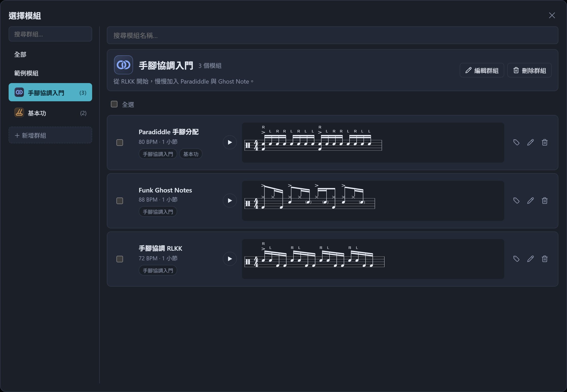Edit the Paradiddle 手腳分配 module
The image size is (567, 392).
point(531,142)
